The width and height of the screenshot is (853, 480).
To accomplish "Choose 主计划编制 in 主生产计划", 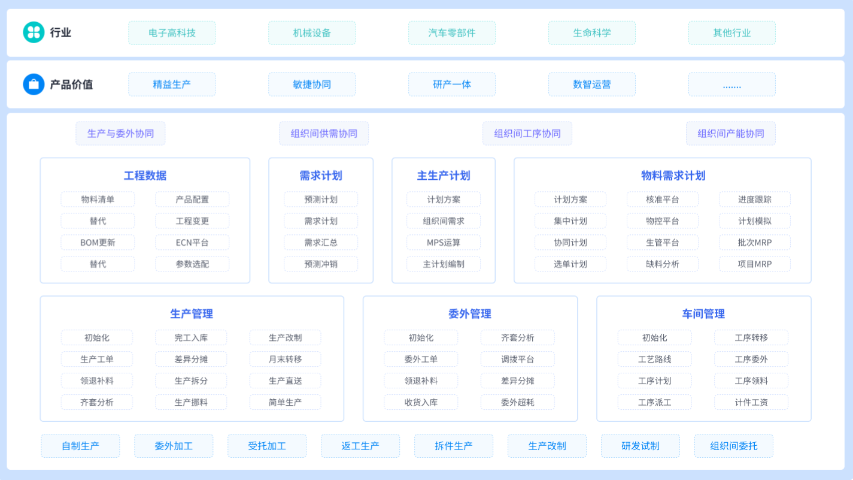I will pyautogui.click(x=443, y=264).
